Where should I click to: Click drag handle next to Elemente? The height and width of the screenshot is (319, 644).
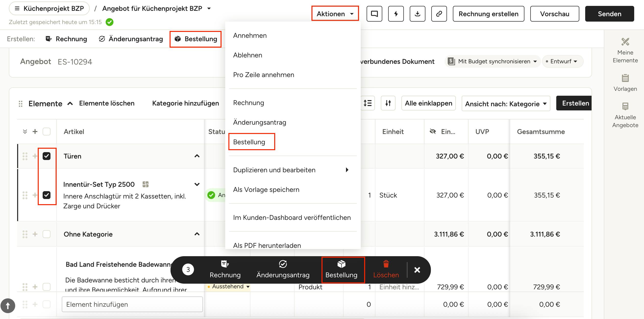point(21,104)
